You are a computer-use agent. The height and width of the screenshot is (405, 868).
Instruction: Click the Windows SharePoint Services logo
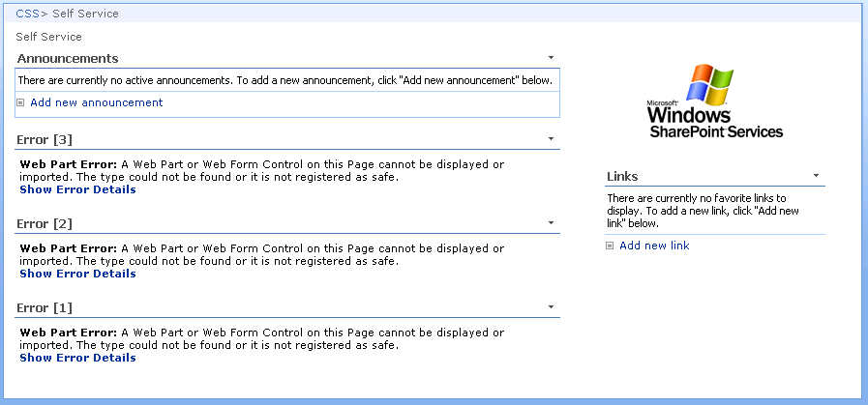715,101
